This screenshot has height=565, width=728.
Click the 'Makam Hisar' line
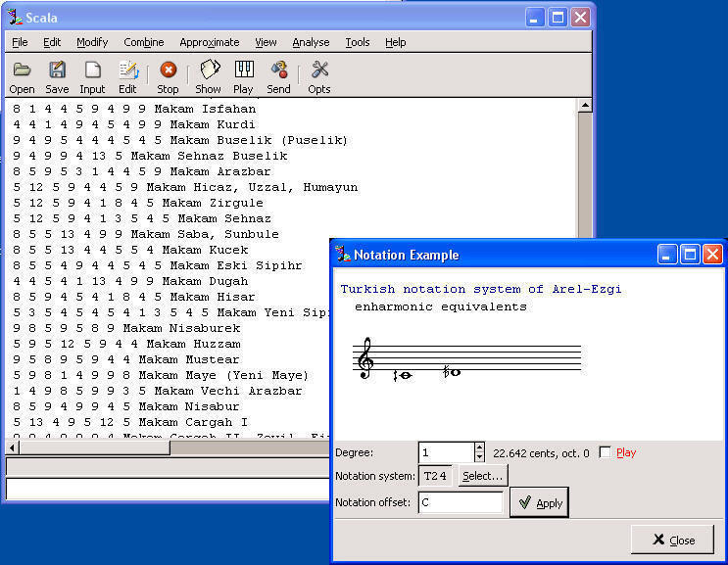click(x=134, y=297)
